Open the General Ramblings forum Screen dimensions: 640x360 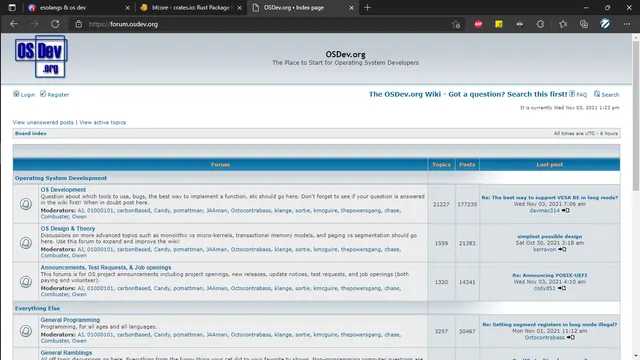tap(66, 353)
